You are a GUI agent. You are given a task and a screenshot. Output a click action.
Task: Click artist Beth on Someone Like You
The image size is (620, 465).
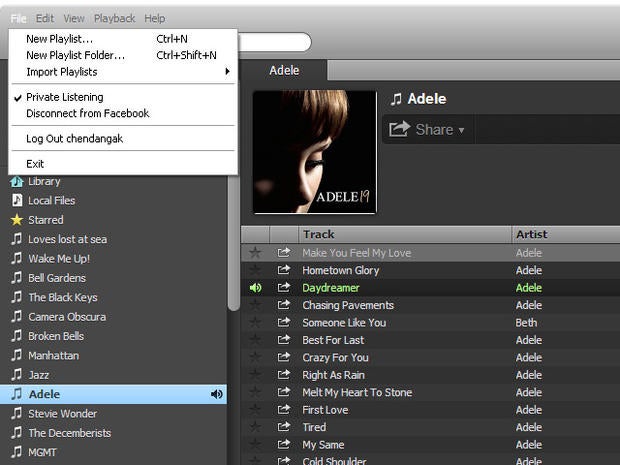pyautogui.click(x=526, y=322)
